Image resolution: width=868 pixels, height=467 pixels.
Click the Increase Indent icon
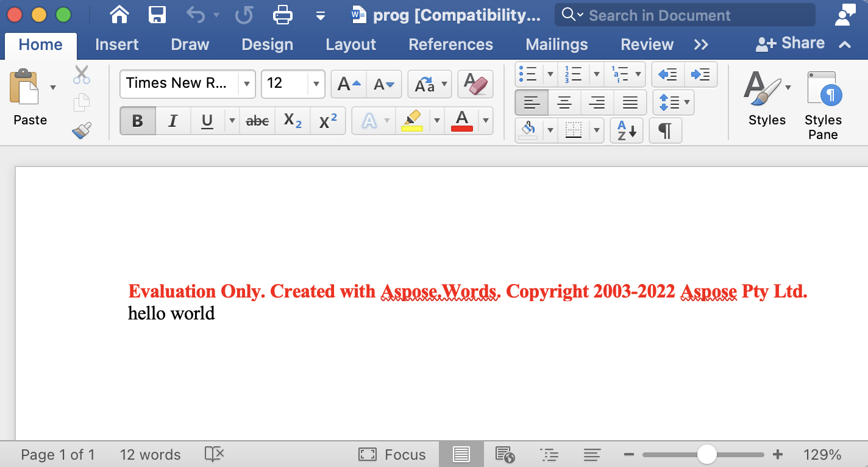(700, 74)
